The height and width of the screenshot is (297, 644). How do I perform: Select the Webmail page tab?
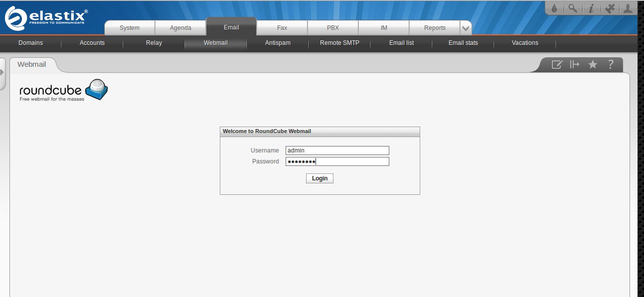coord(32,65)
